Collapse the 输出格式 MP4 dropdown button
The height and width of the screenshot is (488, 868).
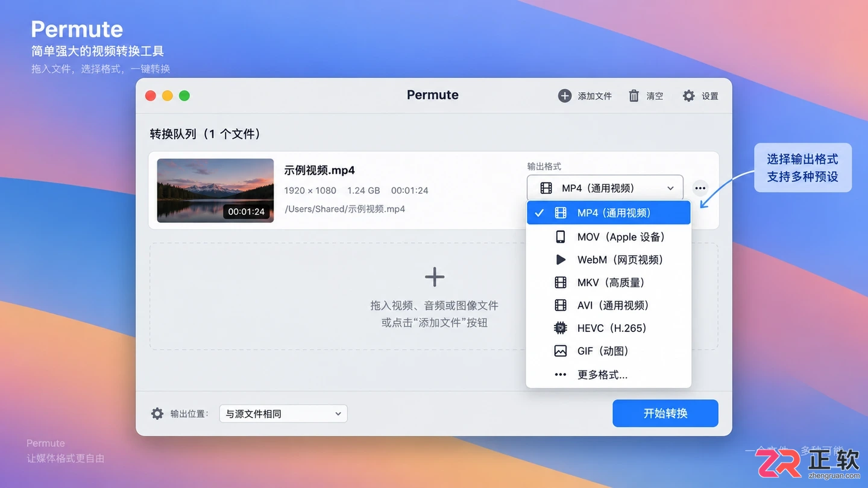click(605, 188)
